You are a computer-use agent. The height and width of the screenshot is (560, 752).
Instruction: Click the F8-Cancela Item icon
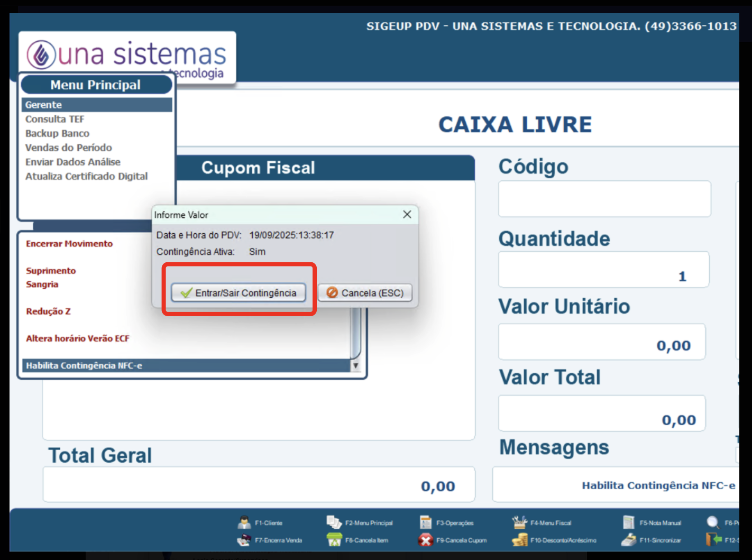[334, 540]
